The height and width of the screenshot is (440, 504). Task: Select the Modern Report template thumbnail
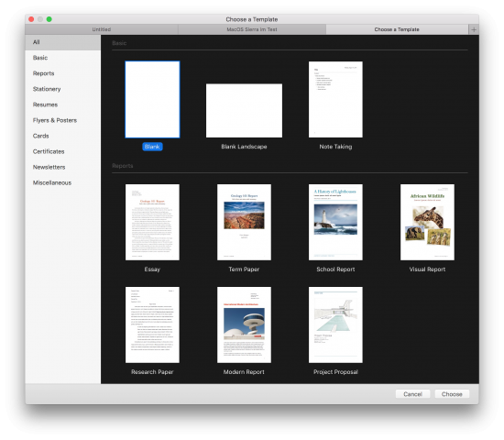tap(244, 324)
